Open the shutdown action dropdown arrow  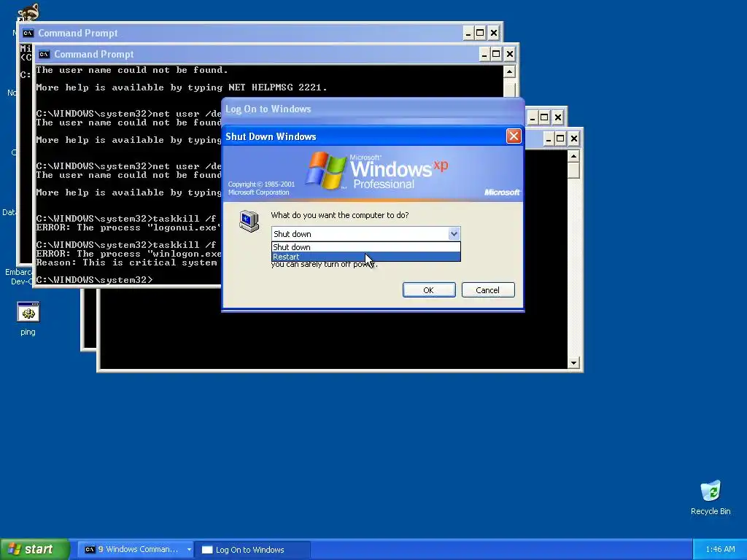454,234
